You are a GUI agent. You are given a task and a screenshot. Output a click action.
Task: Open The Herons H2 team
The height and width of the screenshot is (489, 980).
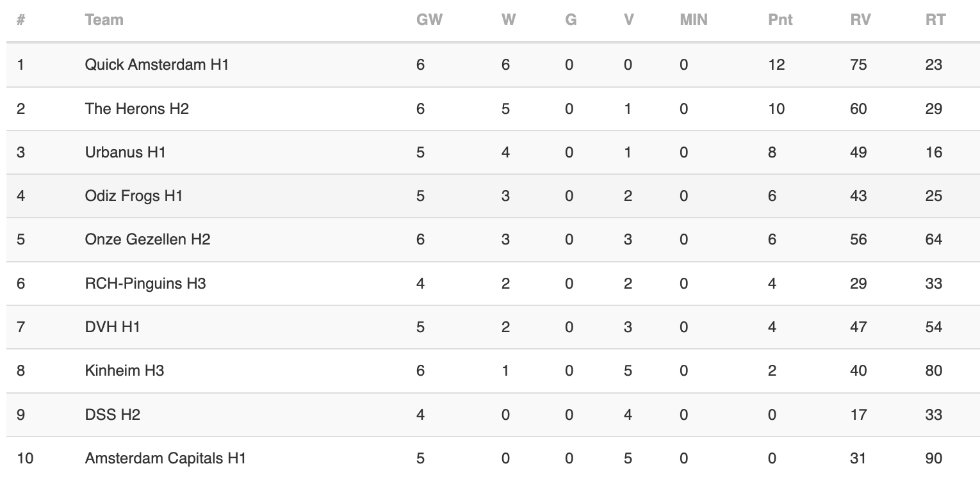click(136, 109)
